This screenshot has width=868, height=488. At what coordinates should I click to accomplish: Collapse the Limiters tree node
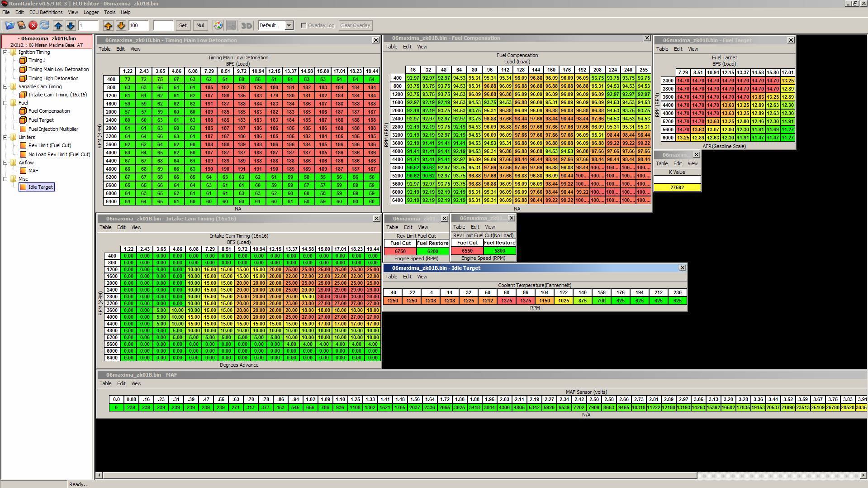click(x=5, y=137)
